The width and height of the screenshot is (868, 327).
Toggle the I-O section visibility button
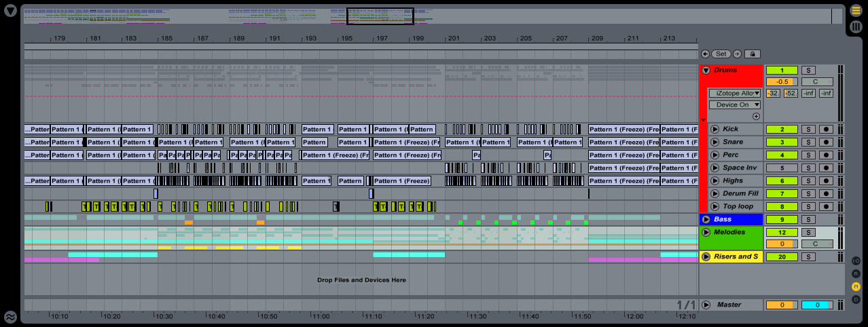(856, 261)
